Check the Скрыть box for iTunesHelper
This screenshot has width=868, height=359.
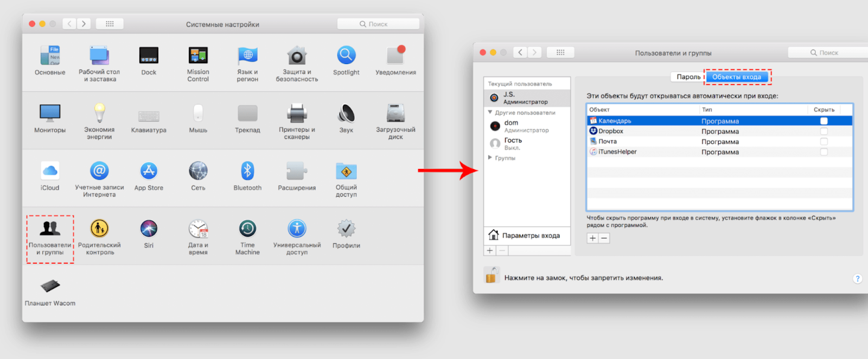pyautogui.click(x=824, y=152)
